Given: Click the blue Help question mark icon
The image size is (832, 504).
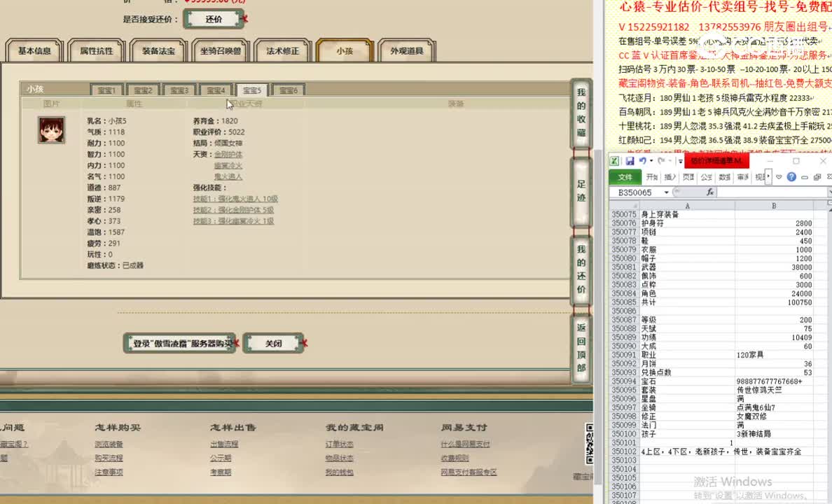Looking at the screenshot, I should point(792,176).
